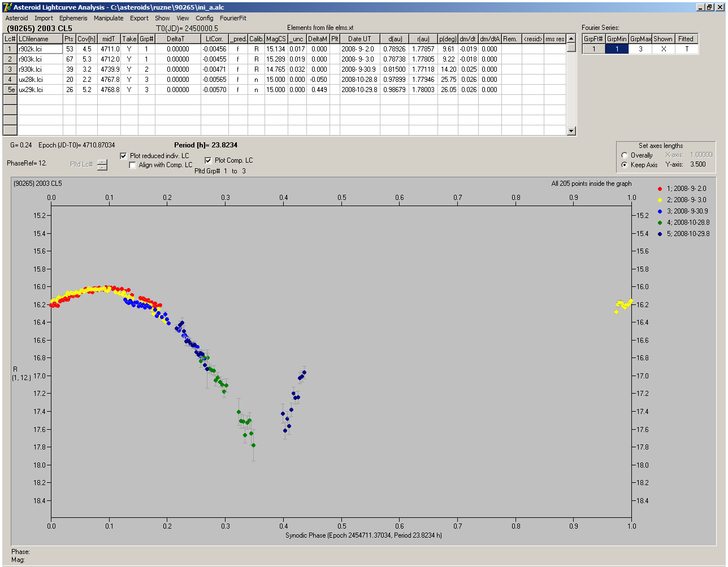Click the r930k.lci filename cell
The image size is (728, 567).
40,69
